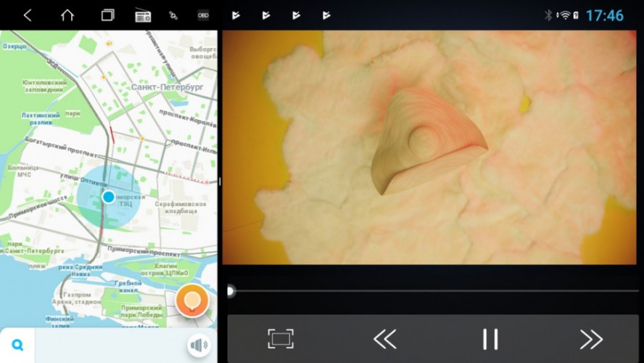Open the recent apps overview
644x363 pixels.
tap(107, 15)
